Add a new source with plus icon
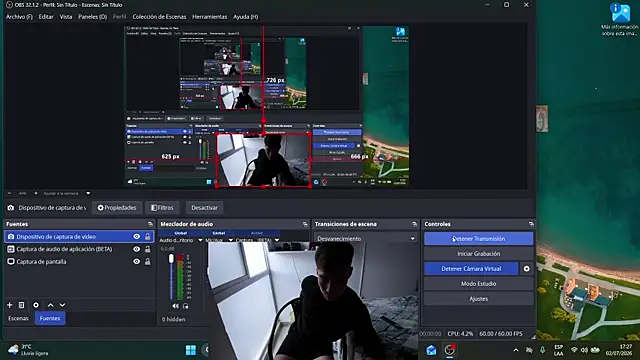The height and width of the screenshot is (360, 640). click(x=10, y=305)
